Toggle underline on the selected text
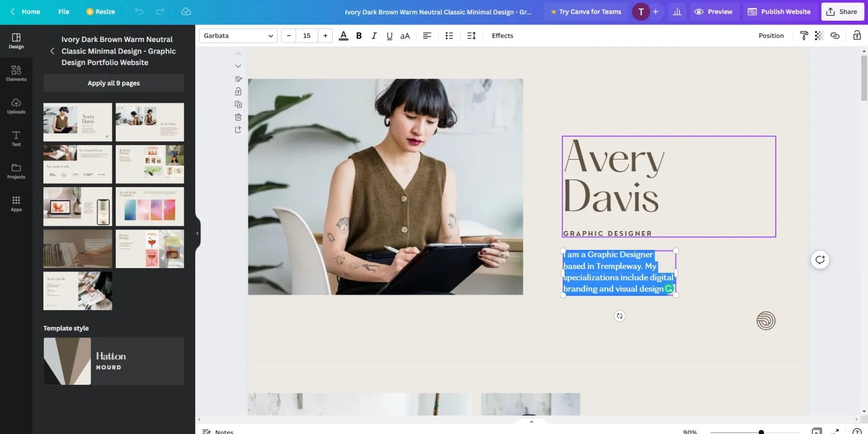868x434 pixels. click(x=389, y=35)
